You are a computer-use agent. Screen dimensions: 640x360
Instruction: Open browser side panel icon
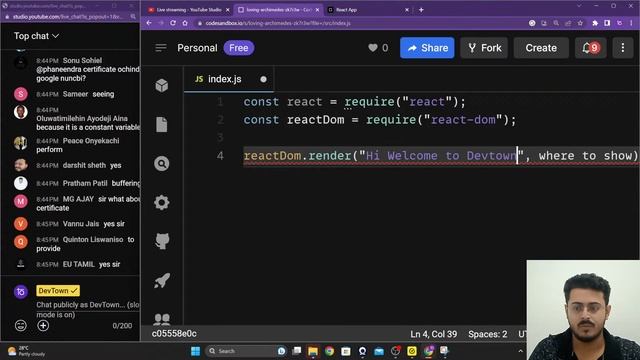coord(607,23)
